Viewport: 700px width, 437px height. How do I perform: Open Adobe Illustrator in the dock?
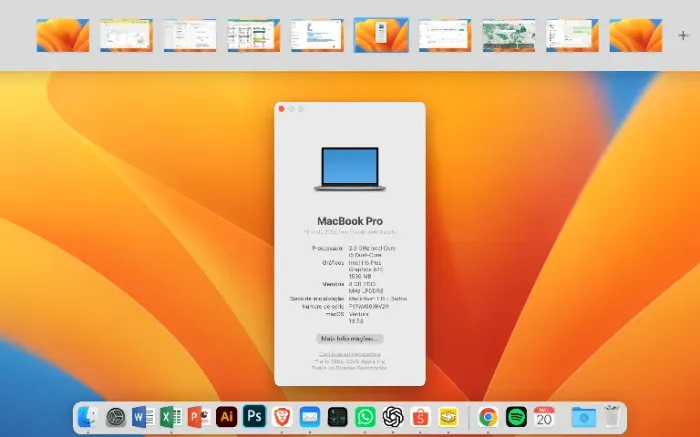[227, 417]
